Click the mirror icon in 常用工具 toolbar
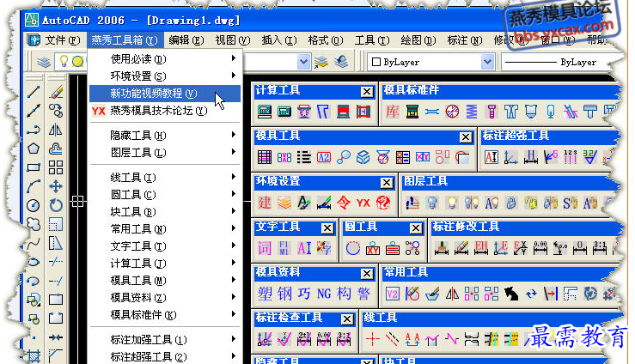Viewport: 635px width, 364px height. 452,294
